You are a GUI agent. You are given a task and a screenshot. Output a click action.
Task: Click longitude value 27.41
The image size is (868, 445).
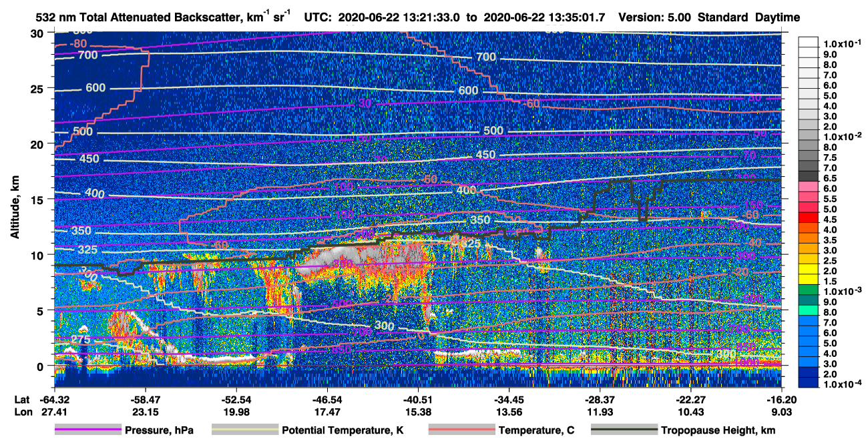(x=53, y=412)
